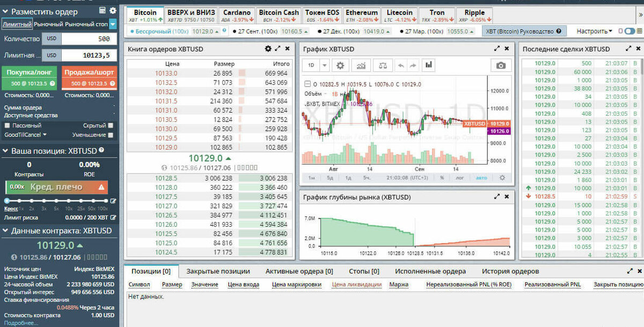Viewport: 644px width, 327px height.
Task: Toggle авто scale on chart
Action: [x=481, y=177]
